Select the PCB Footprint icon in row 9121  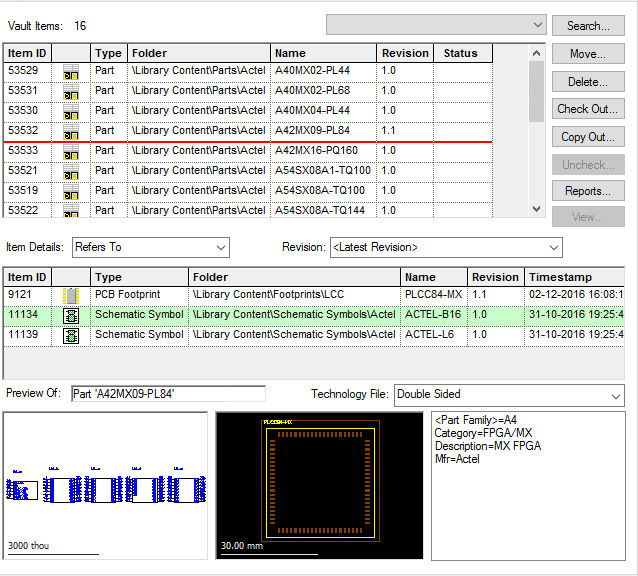point(71,295)
